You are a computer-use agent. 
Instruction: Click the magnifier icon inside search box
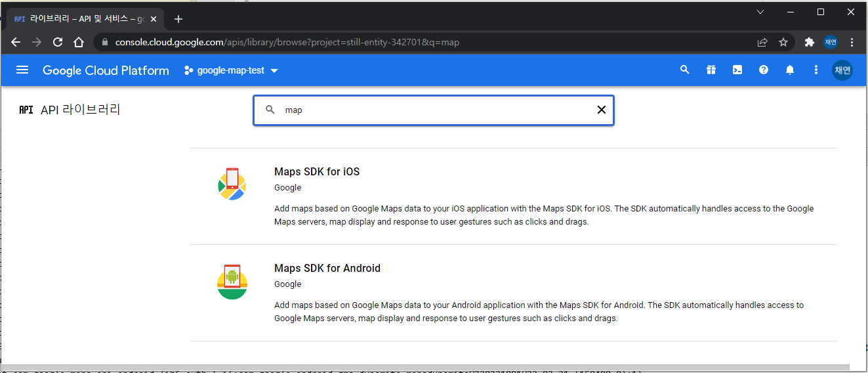point(270,110)
